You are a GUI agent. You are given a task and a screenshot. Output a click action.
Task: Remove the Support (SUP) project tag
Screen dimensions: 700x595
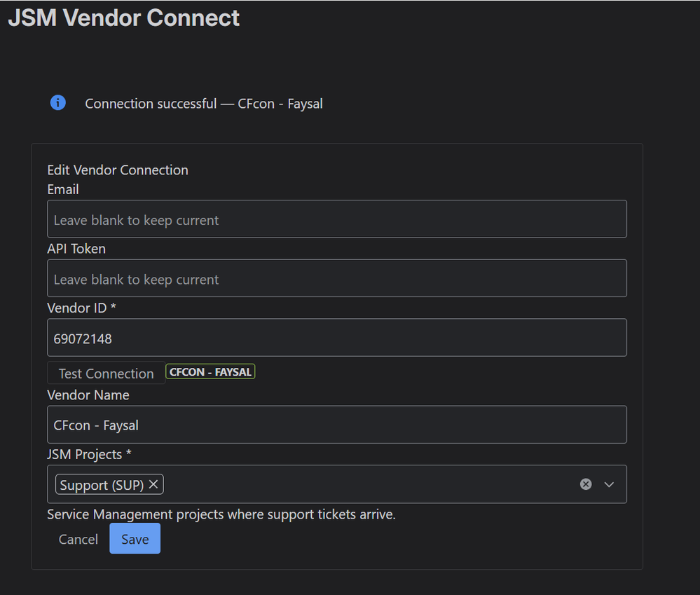153,484
